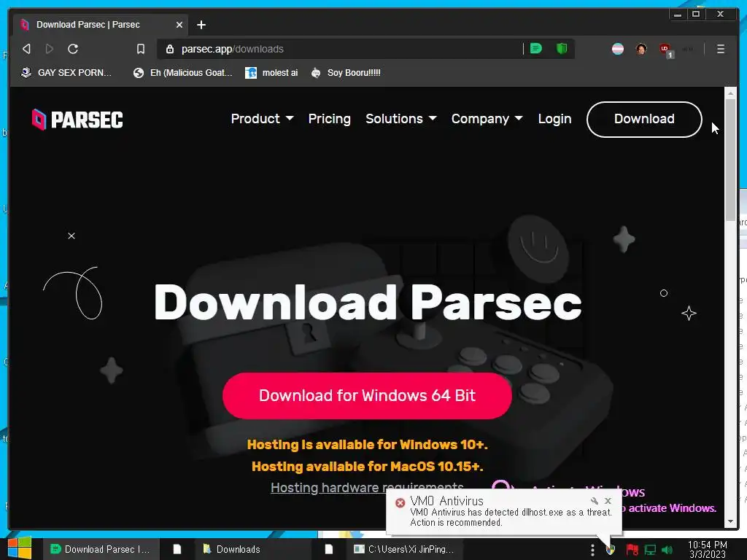
Task: Open the Soy Booru!!!!! bookmark
Action: point(345,72)
